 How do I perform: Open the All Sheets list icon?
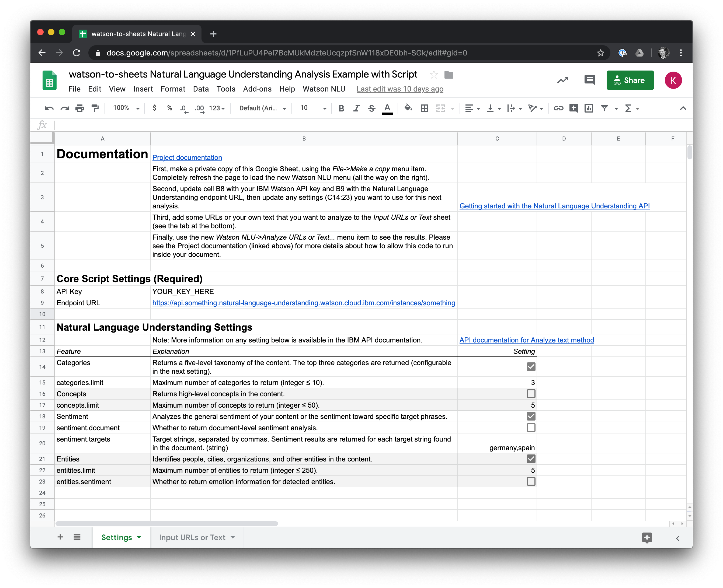coord(77,537)
